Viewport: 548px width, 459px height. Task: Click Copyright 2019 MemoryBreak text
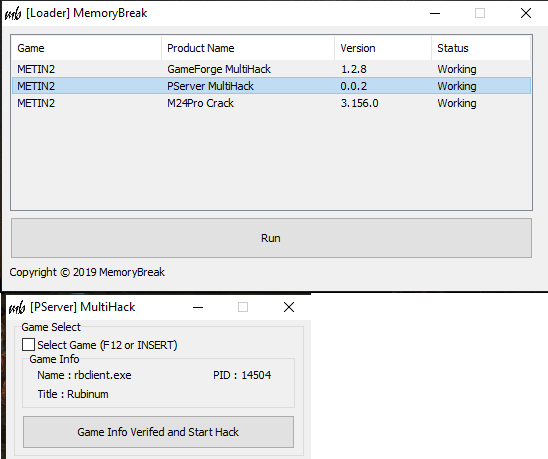87,272
